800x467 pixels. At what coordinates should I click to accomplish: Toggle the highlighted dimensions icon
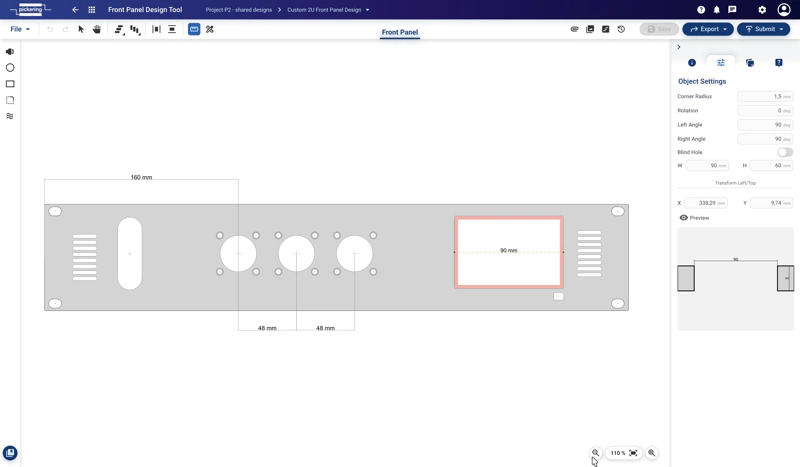[x=194, y=30]
